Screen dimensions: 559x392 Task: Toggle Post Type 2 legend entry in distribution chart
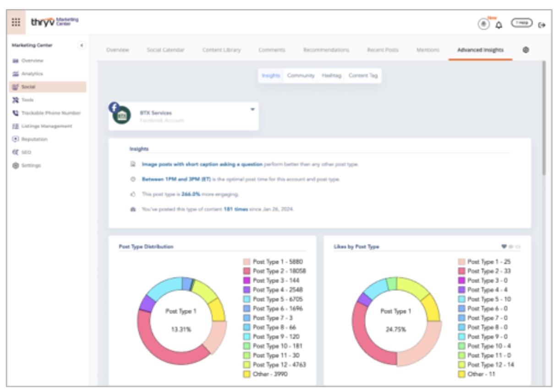[279, 271]
